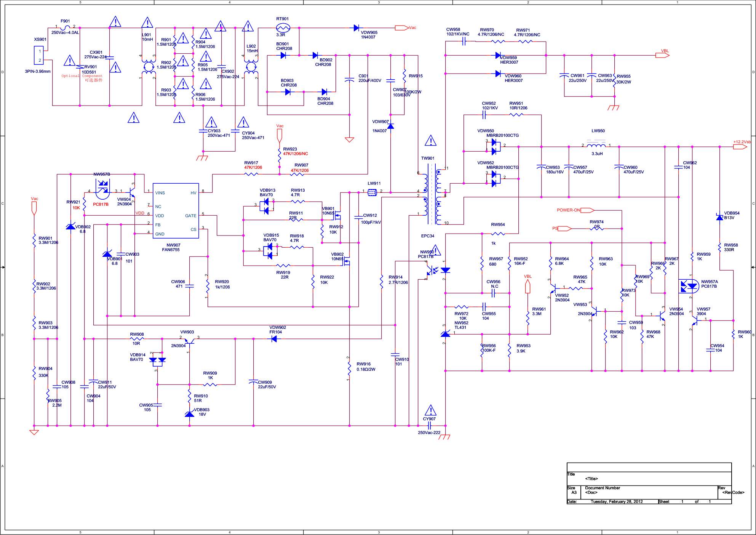Select the TL431 label under NW952
The width and height of the screenshot is (756, 535).
tap(460, 328)
